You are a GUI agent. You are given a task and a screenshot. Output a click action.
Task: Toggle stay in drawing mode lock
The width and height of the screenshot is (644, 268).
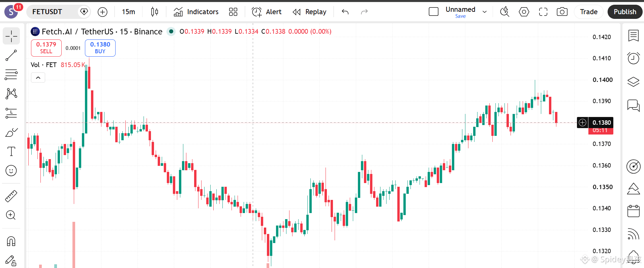click(11, 261)
